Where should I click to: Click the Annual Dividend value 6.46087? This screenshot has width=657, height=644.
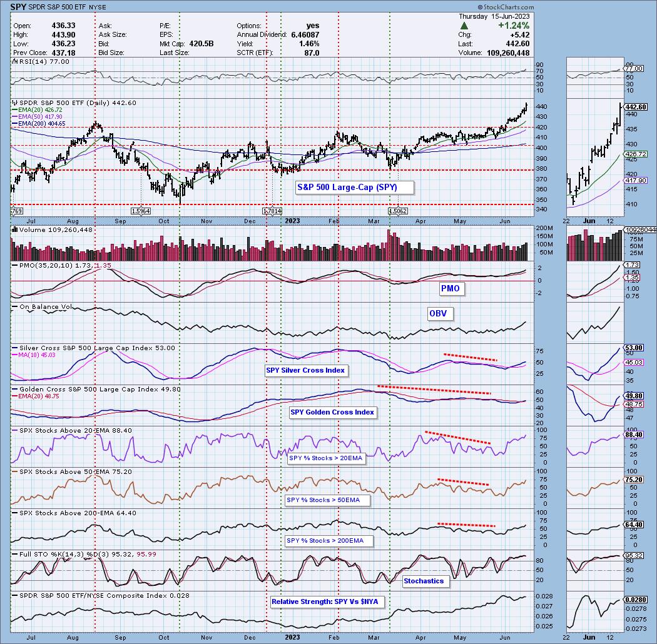305,35
